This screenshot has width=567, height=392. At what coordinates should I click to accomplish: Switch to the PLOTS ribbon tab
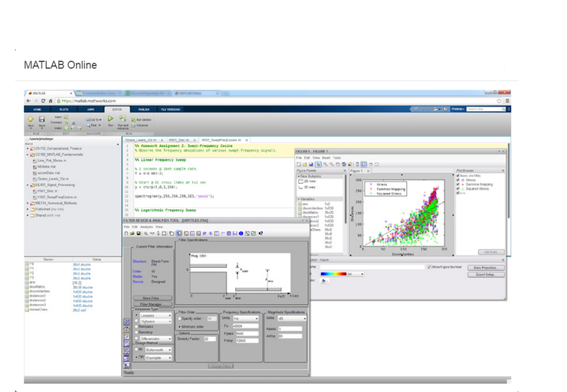[64, 109]
